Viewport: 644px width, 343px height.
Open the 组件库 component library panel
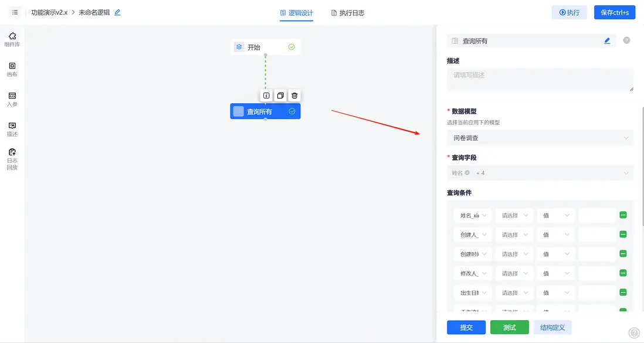click(x=12, y=39)
